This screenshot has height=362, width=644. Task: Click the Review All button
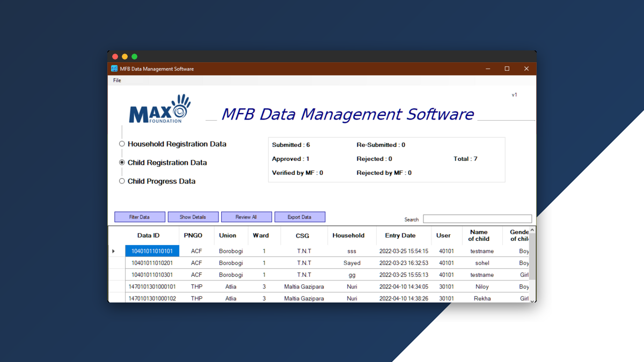pyautogui.click(x=246, y=217)
